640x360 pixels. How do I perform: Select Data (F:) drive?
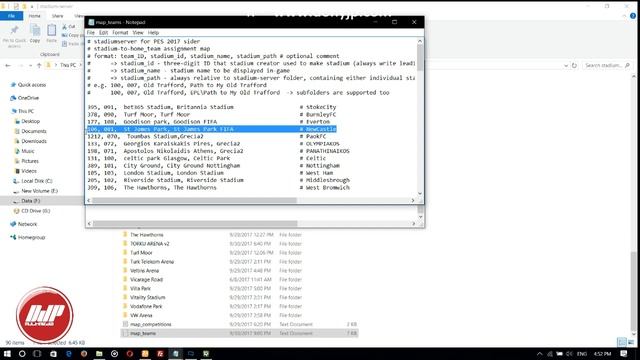tap(30, 201)
